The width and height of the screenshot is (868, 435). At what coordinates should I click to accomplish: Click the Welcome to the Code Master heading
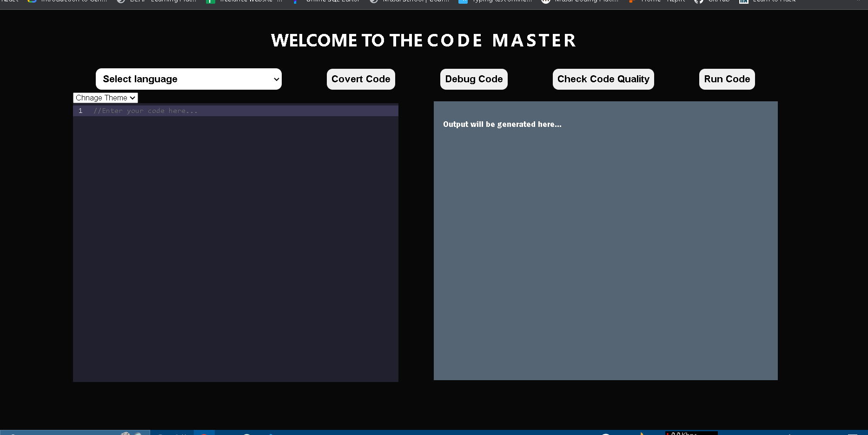(424, 40)
